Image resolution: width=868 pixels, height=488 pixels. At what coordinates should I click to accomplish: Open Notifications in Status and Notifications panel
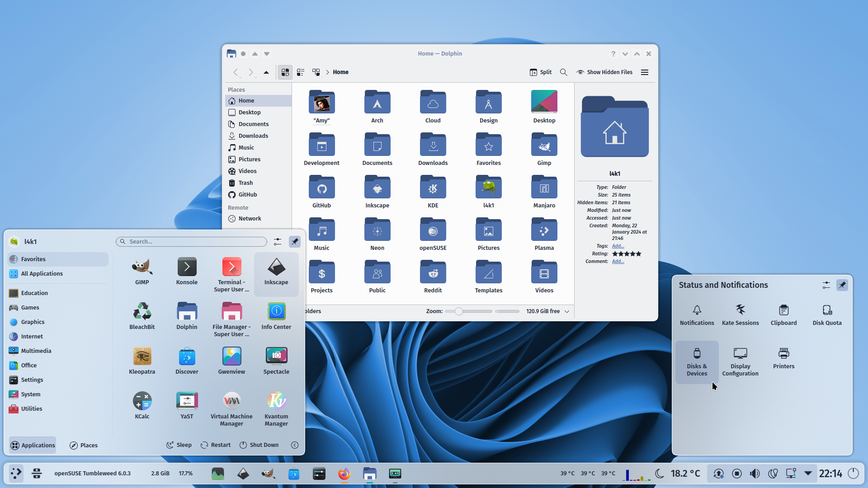tap(697, 315)
